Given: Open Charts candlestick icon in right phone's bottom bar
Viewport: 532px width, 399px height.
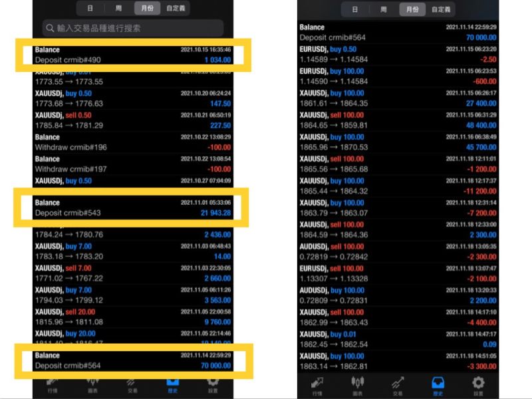Looking at the screenshot, I should click(x=358, y=386).
